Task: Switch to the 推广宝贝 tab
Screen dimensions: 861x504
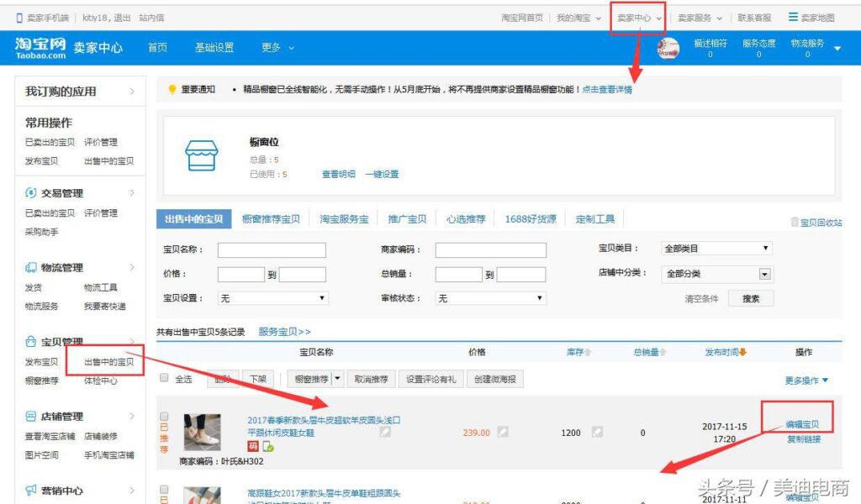Action: click(x=407, y=219)
